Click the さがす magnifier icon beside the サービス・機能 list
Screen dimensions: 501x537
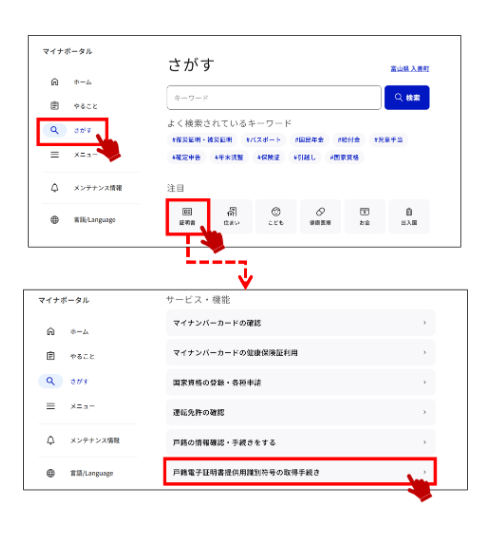[x=50, y=381]
